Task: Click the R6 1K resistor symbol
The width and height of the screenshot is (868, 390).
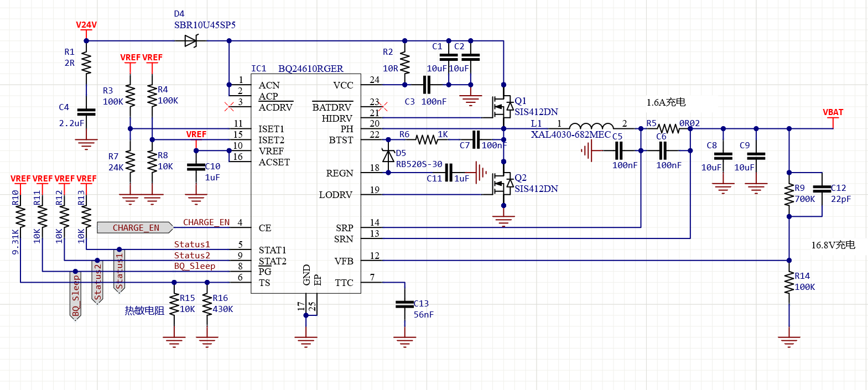Action: (x=427, y=139)
